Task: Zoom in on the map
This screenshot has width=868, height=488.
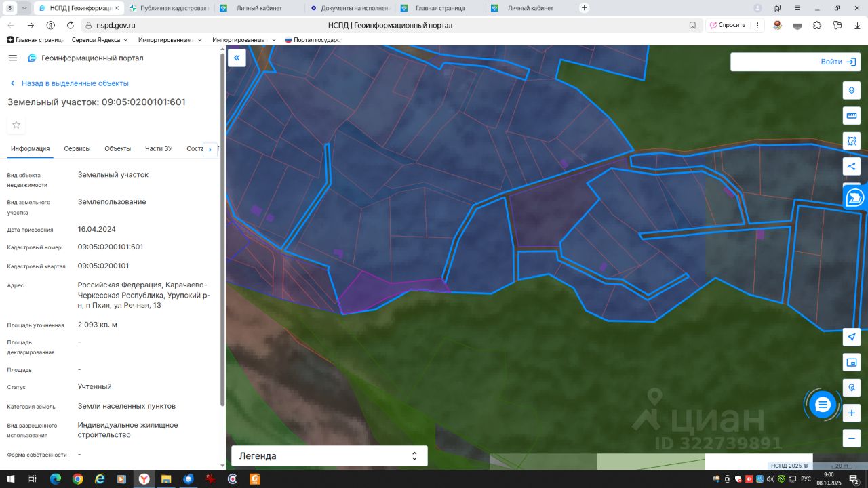Action: (852, 413)
